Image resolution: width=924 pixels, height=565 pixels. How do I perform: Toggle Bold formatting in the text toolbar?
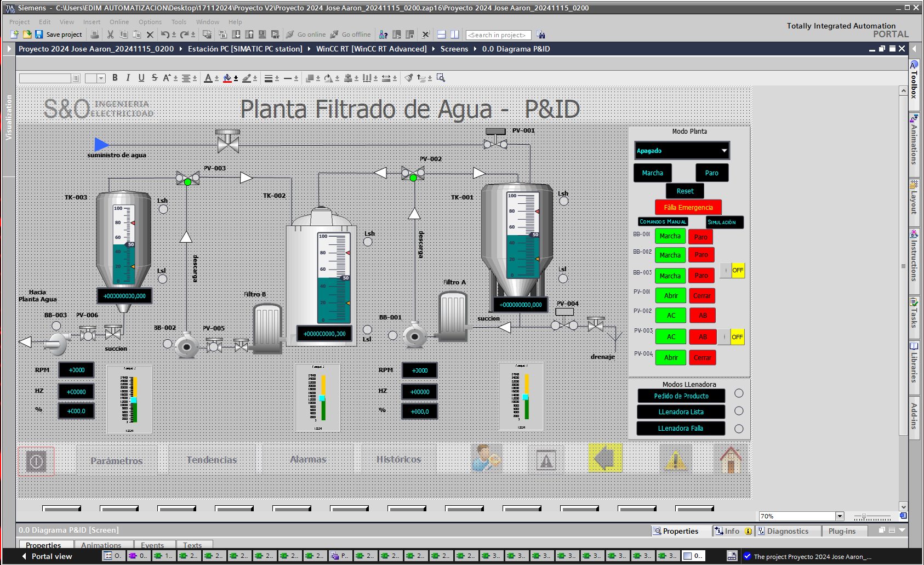tap(115, 78)
